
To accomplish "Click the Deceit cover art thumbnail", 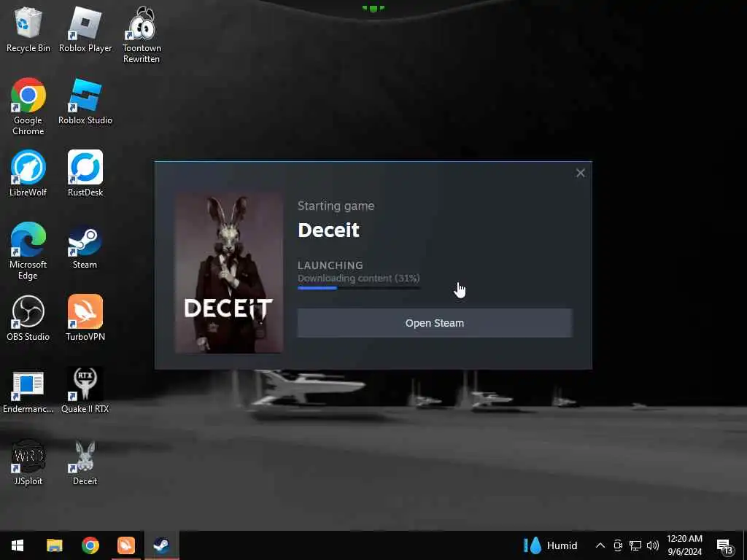I will (229, 273).
